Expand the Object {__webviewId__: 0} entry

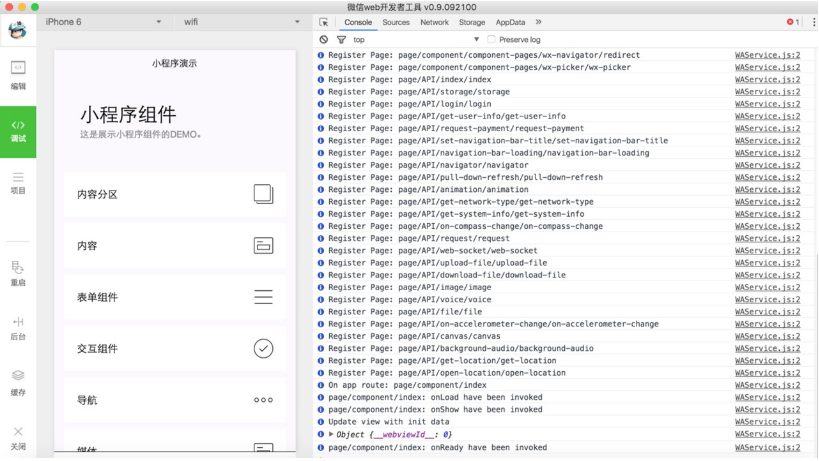[331, 434]
